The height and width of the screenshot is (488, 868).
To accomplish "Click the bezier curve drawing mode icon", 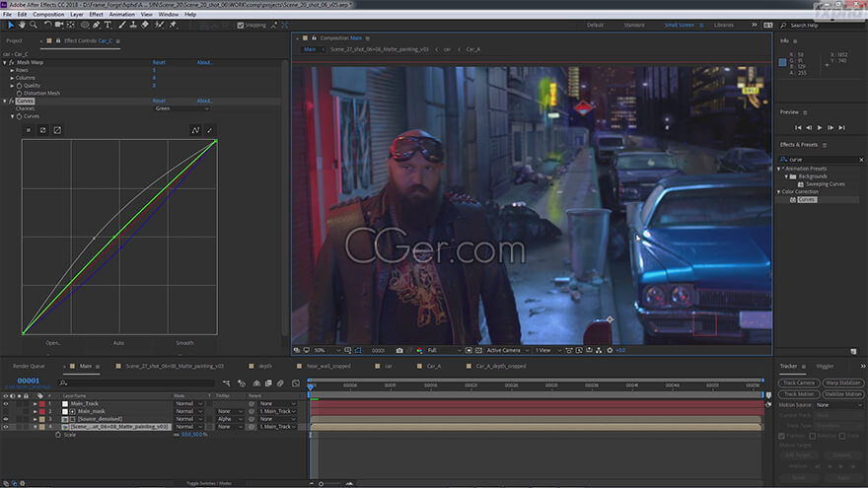I will coord(195,130).
